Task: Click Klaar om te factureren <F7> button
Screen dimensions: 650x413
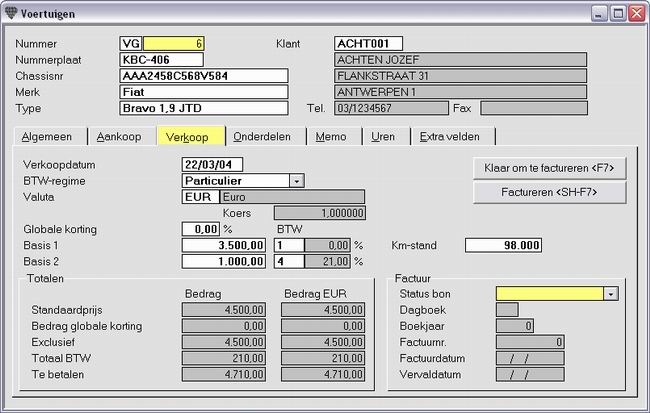Action: coord(549,168)
